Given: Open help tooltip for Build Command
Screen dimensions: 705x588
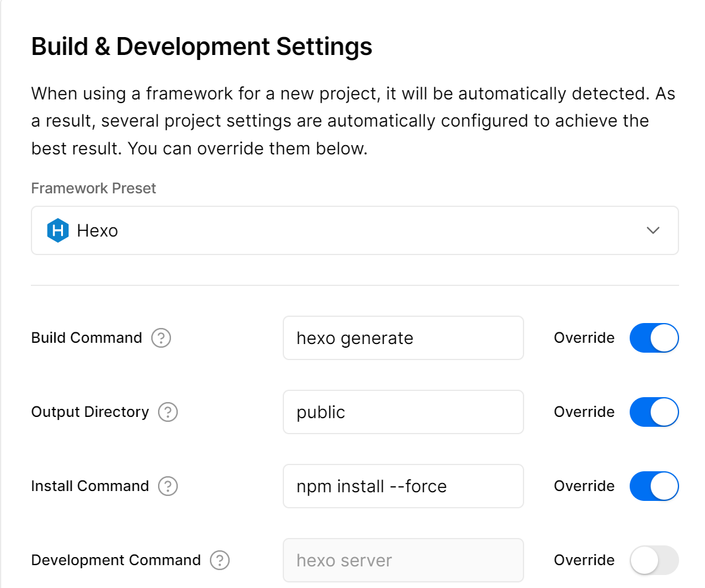Looking at the screenshot, I should click(x=161, y=338).
